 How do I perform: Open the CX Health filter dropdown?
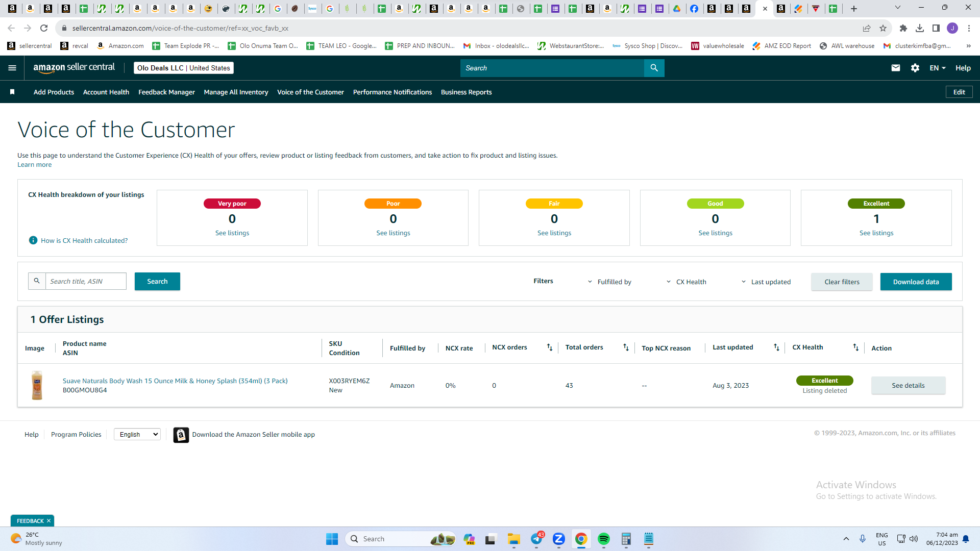(687, 282)
